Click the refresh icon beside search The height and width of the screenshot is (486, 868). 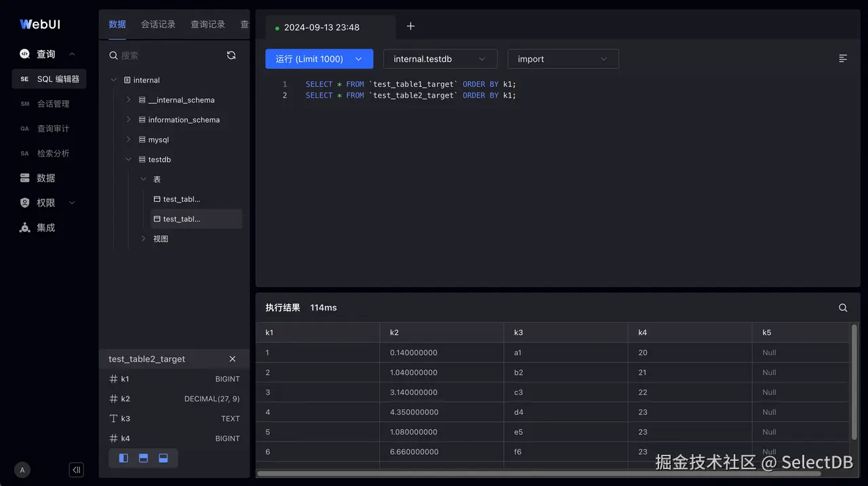pyautogui.click(x=231, y=56)
